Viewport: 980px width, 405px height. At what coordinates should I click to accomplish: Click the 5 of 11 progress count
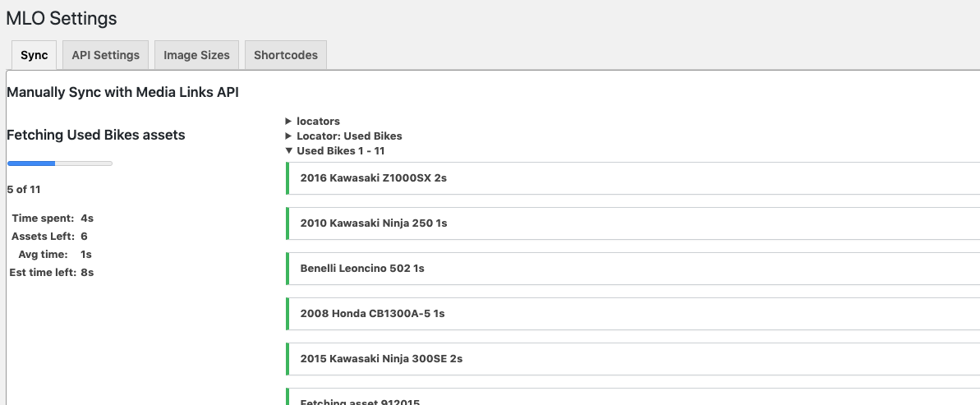[x=24, y=190]
